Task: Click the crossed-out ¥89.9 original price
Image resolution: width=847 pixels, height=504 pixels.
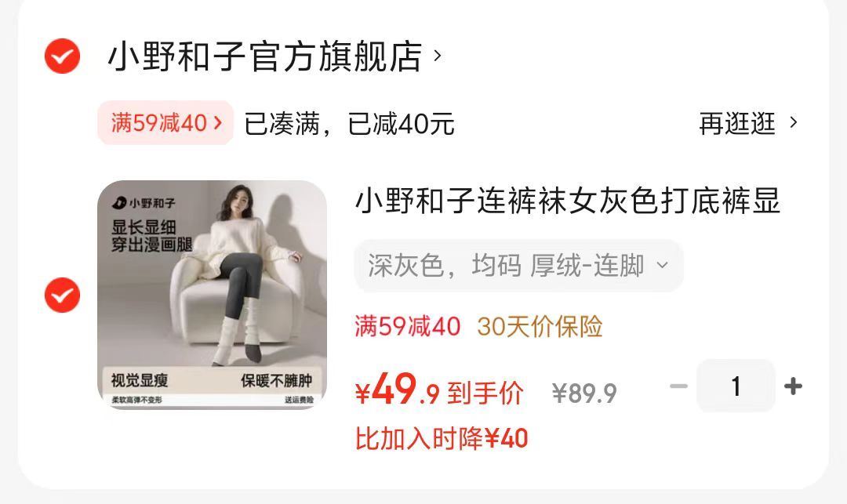Action: pyautogui.click(x=584, y=393)
